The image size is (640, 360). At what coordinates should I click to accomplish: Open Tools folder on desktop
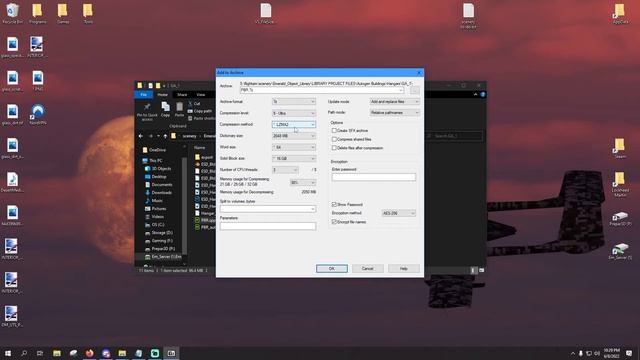point(88,13)
